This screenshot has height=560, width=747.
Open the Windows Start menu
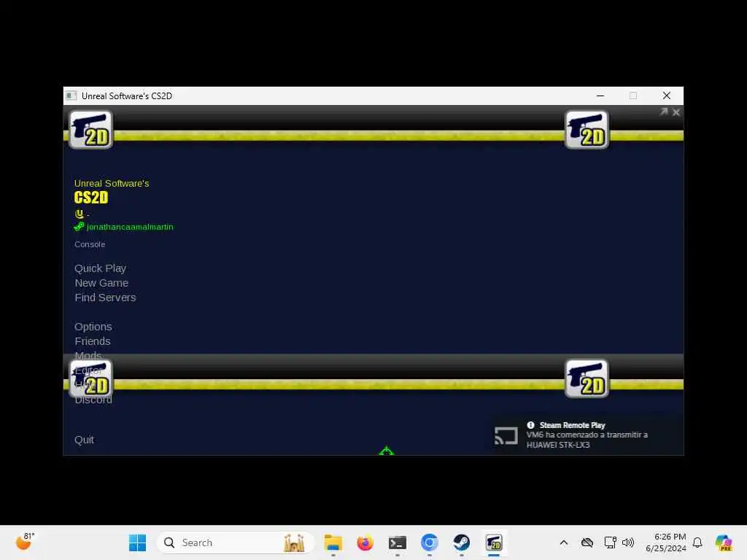point(138,542)
